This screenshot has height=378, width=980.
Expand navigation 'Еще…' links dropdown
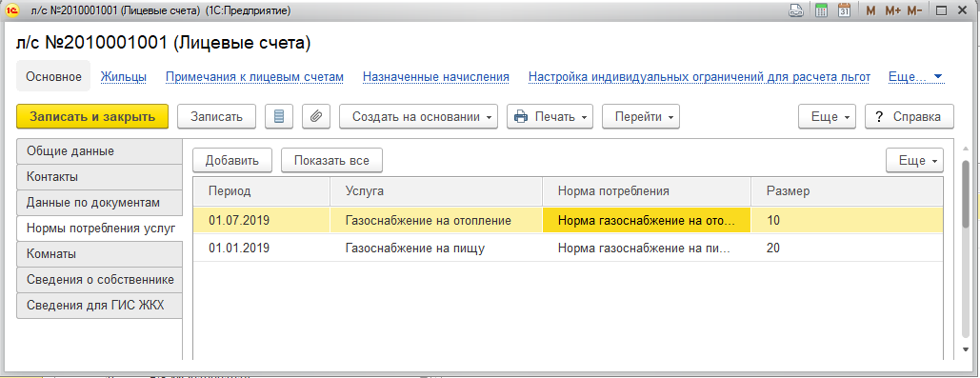[x=915, y=77]
